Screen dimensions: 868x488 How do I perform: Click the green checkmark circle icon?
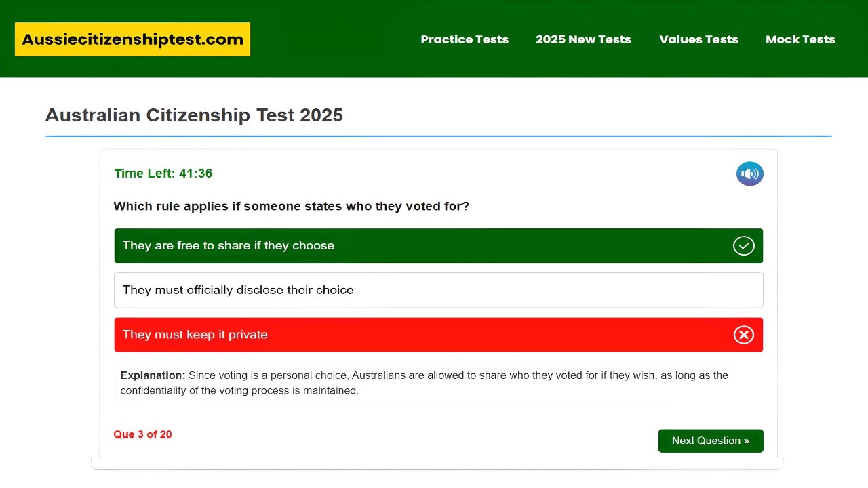[743, 245]
